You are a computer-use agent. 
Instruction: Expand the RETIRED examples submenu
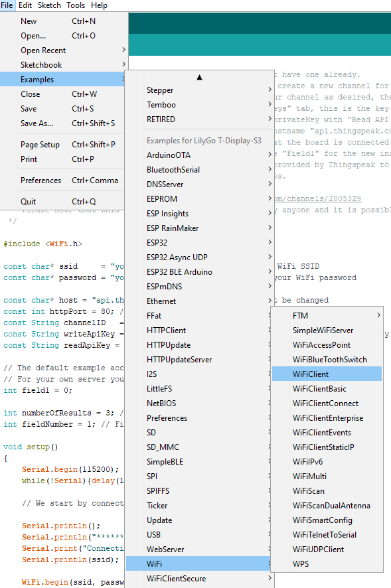tap(199, 119)
